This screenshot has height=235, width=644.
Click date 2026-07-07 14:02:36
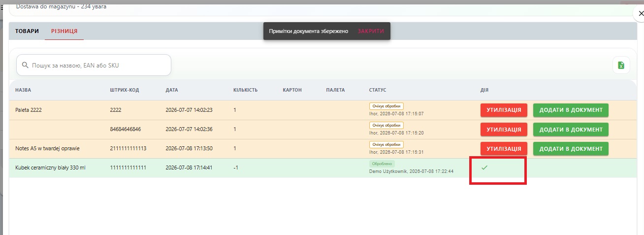[x=189, y=129]
